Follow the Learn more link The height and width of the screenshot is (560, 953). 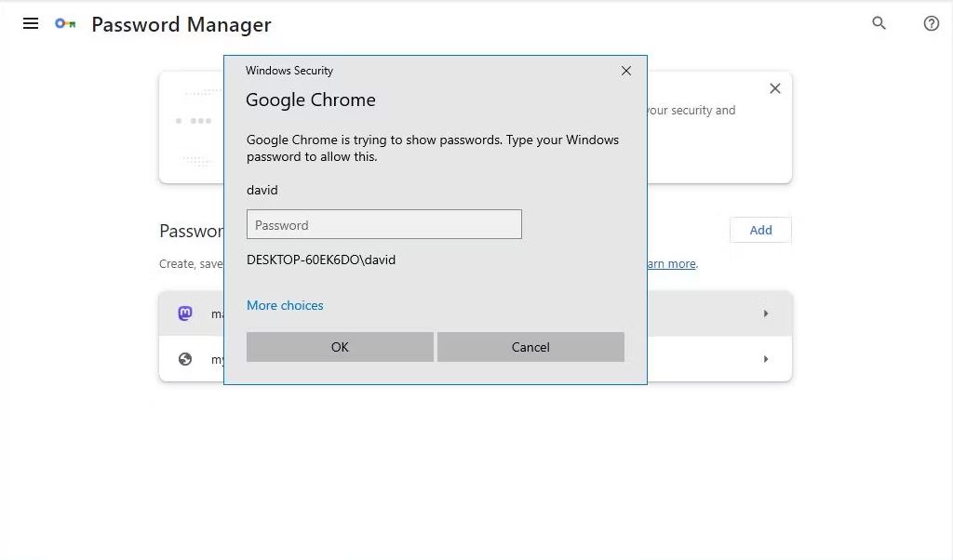(672, 263)
